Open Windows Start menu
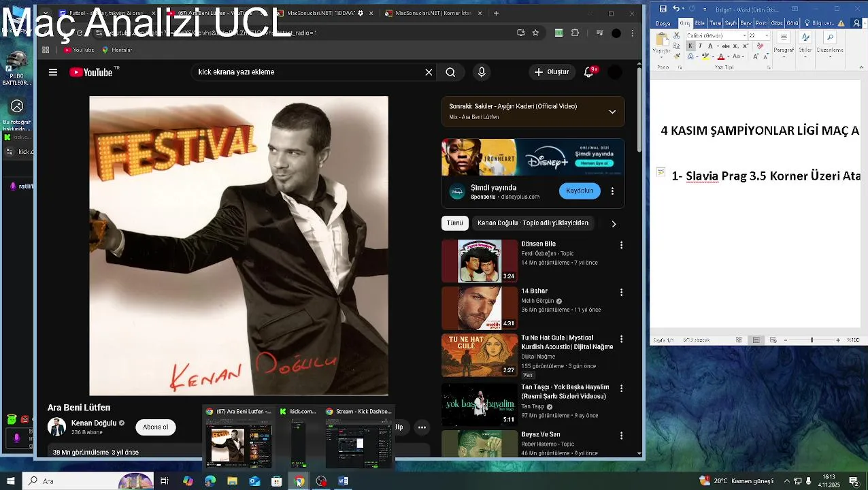 (10, 481)
